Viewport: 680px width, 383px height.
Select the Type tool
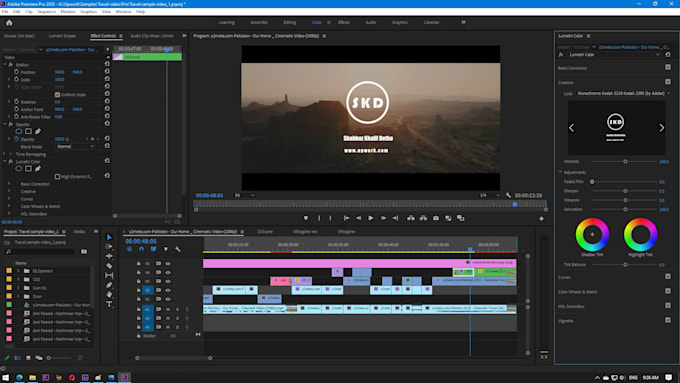tap(109, 304)
